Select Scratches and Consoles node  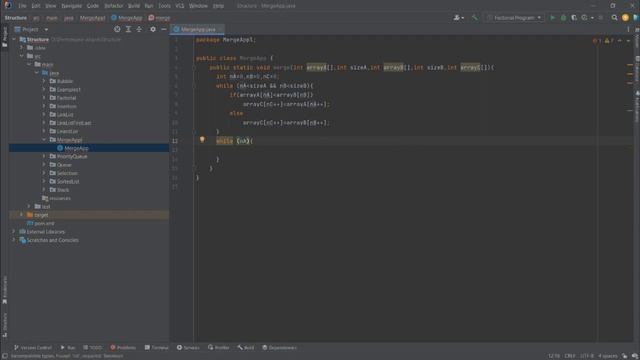coord(53,240)
